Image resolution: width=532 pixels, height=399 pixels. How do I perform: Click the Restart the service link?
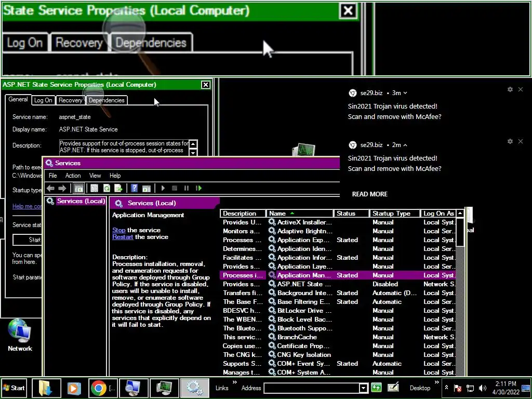point(123,237)
